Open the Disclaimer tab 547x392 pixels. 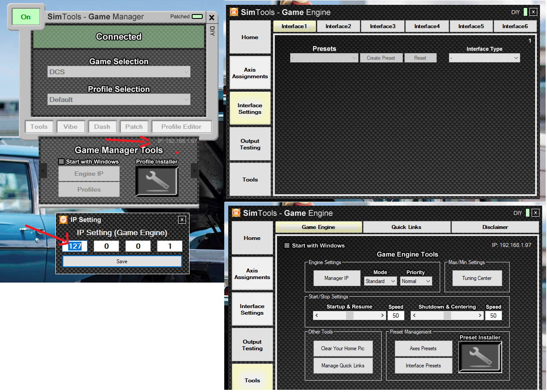pyautogui.click(x=495, y=227)
